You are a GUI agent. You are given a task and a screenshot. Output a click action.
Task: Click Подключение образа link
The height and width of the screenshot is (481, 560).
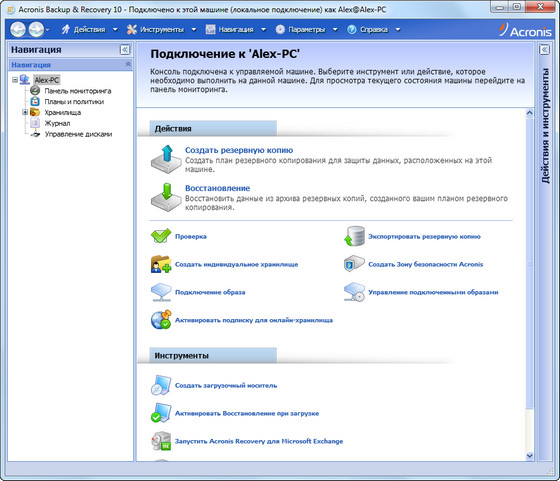tap(210, 292)
